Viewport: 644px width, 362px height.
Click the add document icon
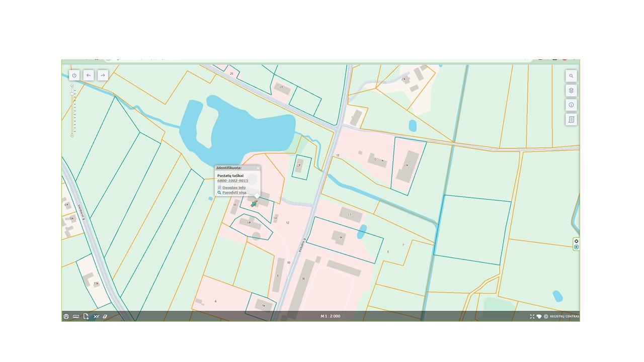click(x=86, y=316)
